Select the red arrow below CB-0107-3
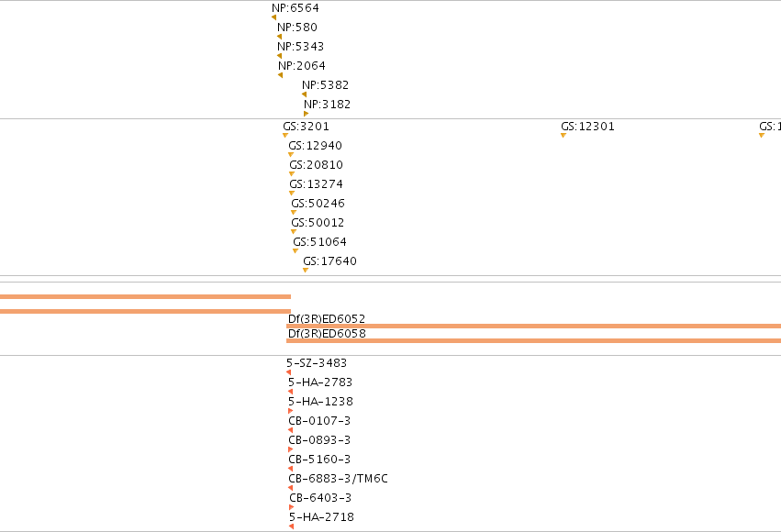The image size is (781, 532). [x=290, y=430]
